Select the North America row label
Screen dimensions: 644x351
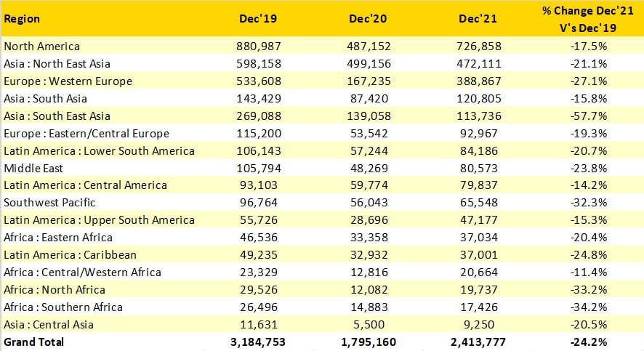[41, 47]
